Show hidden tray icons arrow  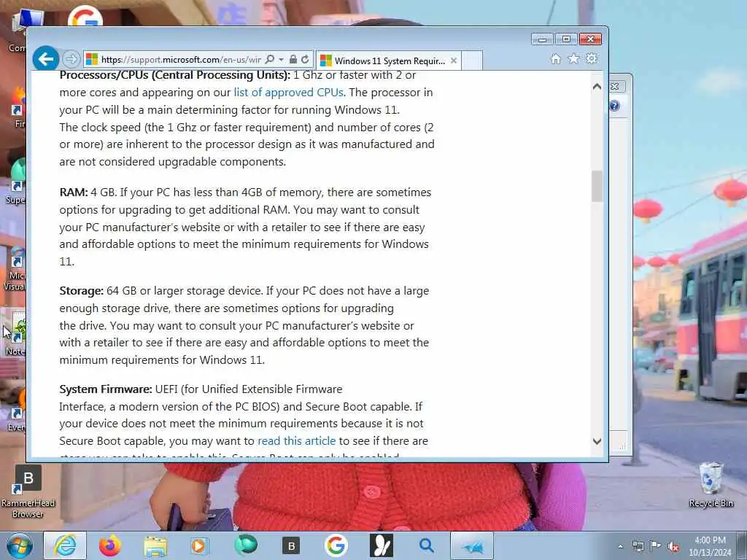coord(620,547)
